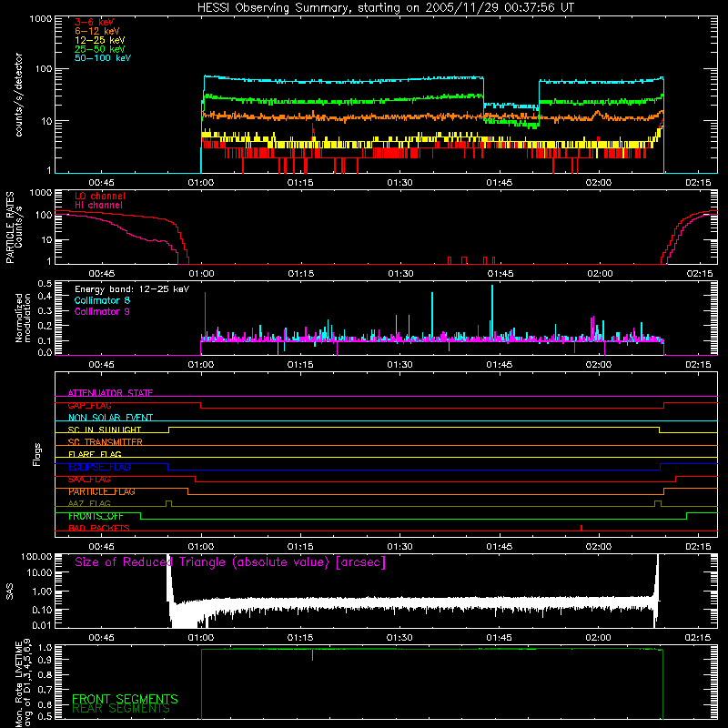Click the HI channel legend label

click(x=99, y=206)
